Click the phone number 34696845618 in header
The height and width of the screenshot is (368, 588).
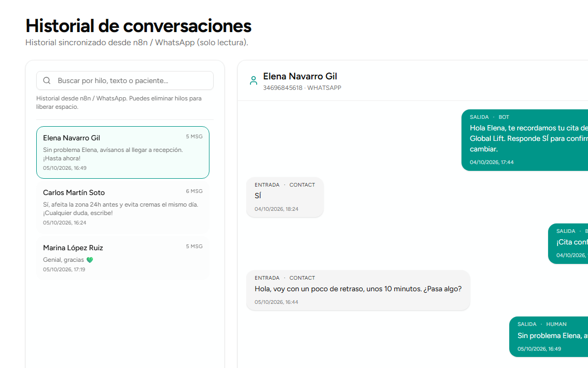pyautogui.click(x=282, y=88)
